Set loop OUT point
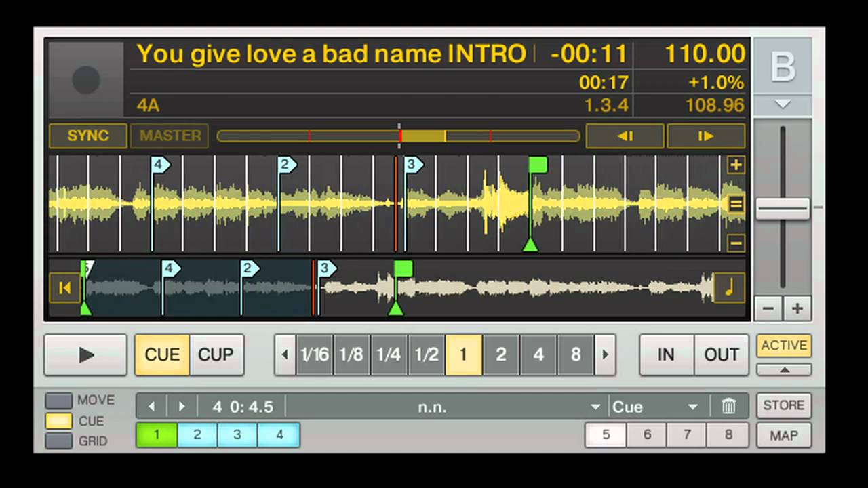Screen dimensions: 868x488 tap(722, 354)
